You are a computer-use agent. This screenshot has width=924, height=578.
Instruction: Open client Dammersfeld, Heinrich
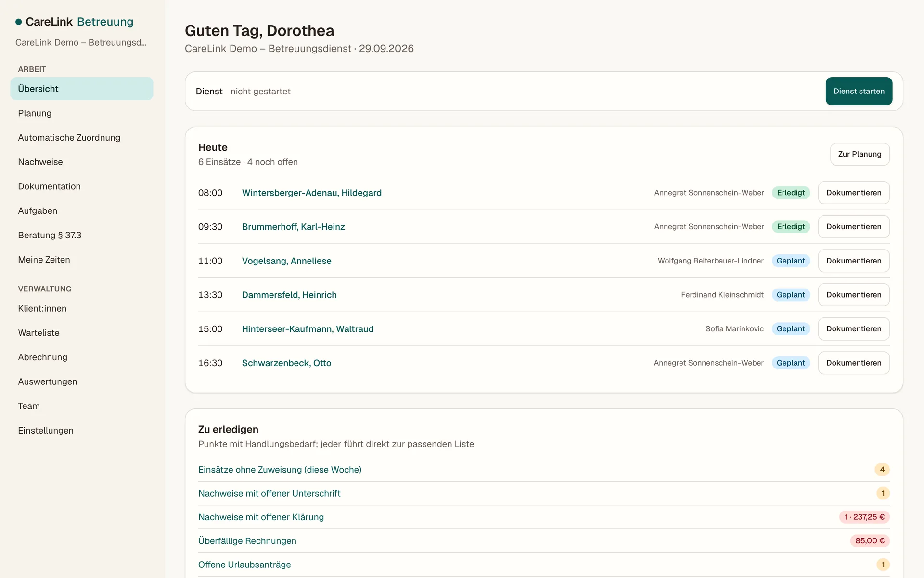[x=289, y=295]
